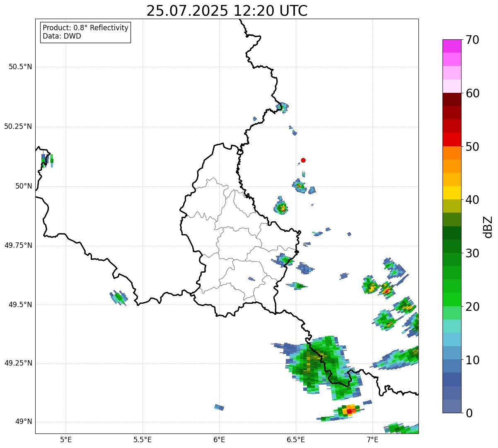Click the 'Data: DWD' text
The image size is (498, 448).
(x=62, y=36)
